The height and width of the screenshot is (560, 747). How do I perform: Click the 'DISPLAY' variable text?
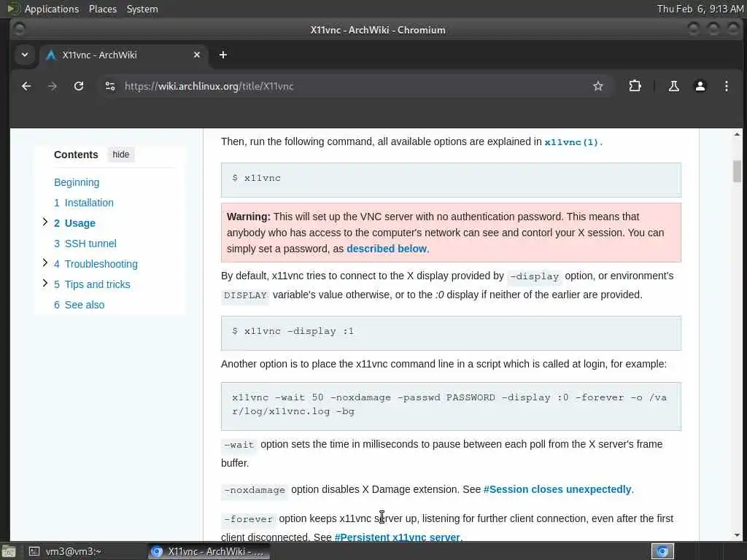click(x=245, y=296)
